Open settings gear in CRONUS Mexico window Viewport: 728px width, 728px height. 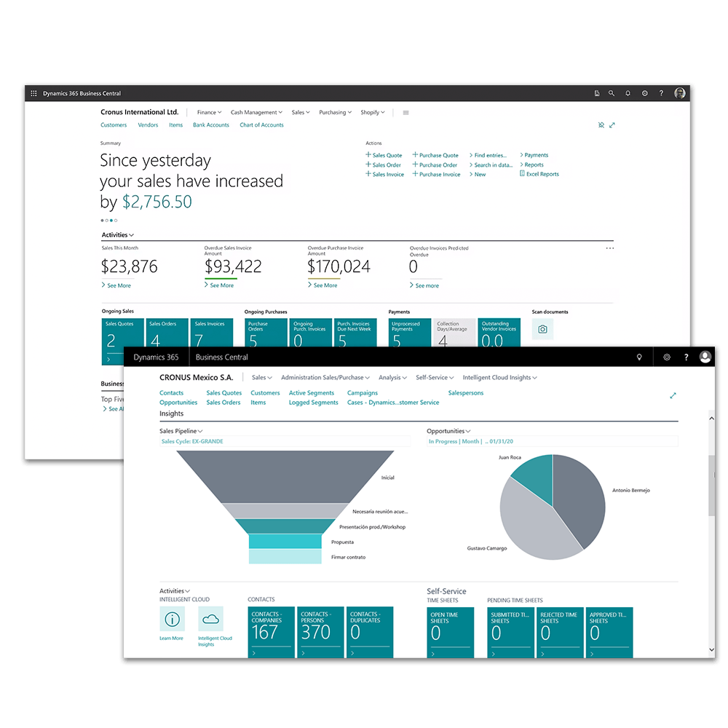[667, 357]
